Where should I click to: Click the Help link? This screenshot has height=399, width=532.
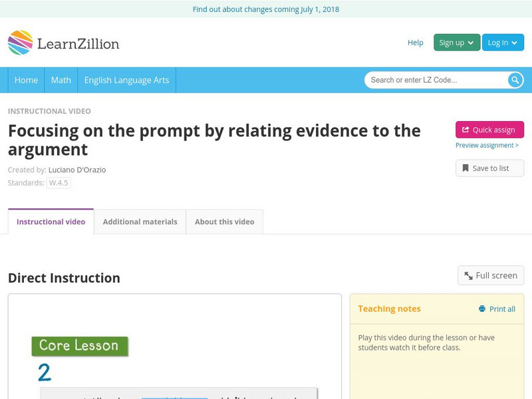click(415, 43)
